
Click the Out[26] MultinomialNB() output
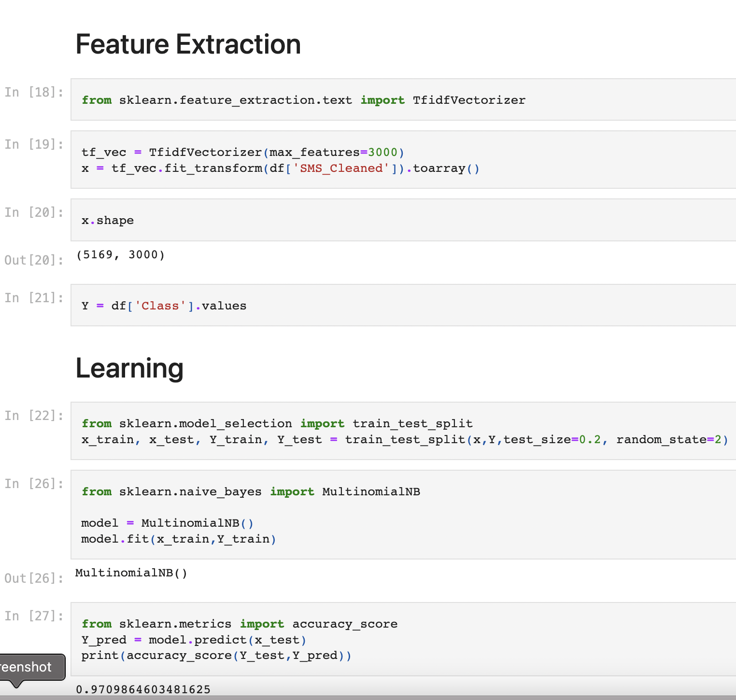tap(131, 573)
